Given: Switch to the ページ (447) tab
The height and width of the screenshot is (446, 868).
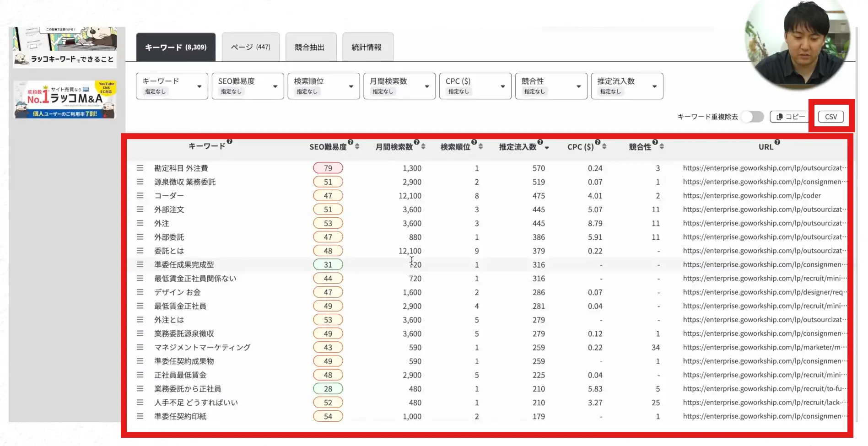Looking at the screenshot, I should [250, 47].
